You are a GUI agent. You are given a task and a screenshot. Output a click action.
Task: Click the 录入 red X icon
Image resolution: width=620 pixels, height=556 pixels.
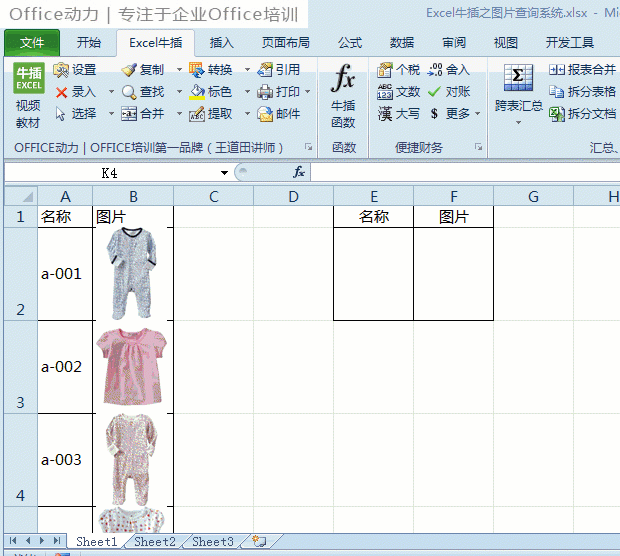click(61, 93)
